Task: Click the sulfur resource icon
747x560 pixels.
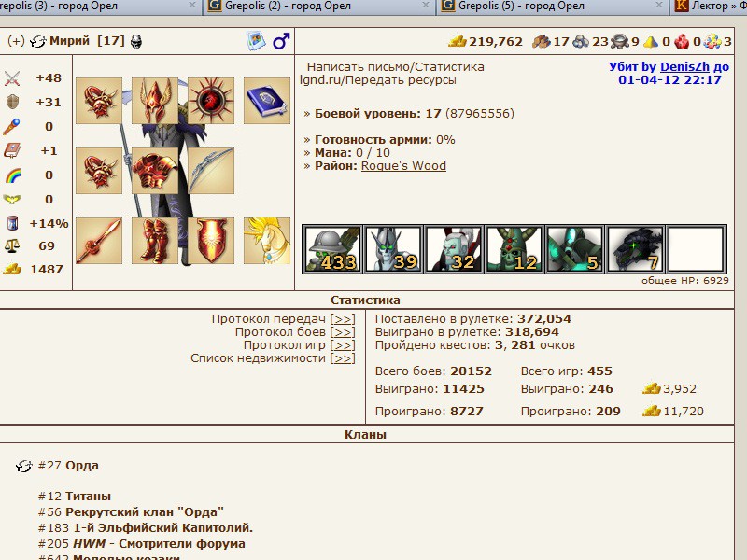Action: coord(651,42)
